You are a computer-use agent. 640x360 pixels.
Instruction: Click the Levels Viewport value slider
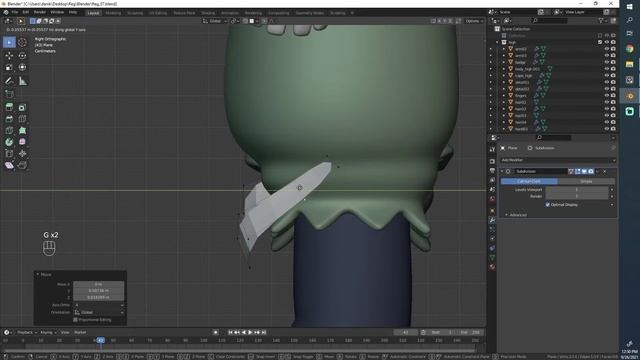(x=577, y=189)
